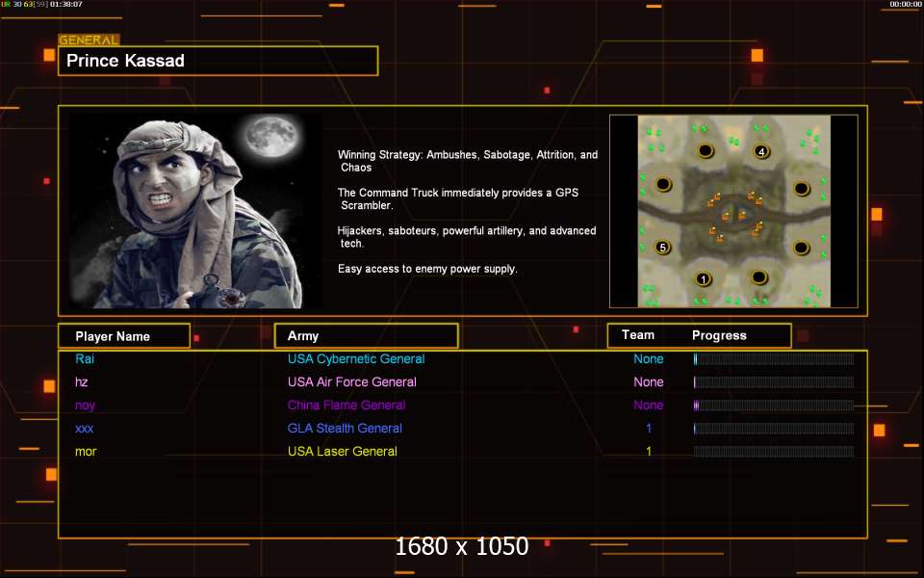Click the 00:00:00 timer at top right
This screenshot has width=924, height=578.
click(x=905, y=4)
